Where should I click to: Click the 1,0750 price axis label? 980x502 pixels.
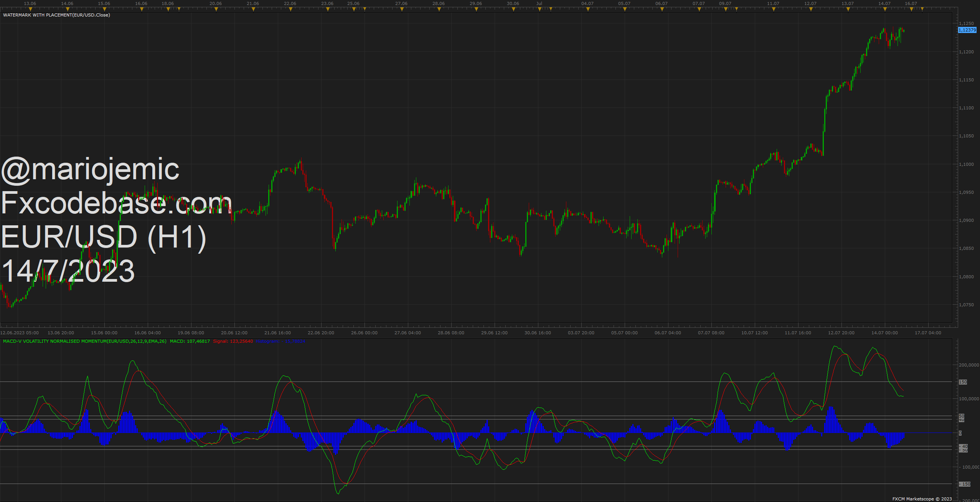click(x=966, y=305)
